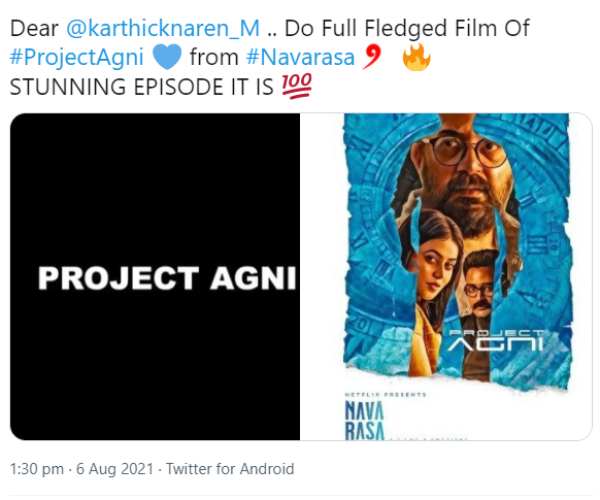Click the 1:30 pm timestamp
This screenshot has width=600, height=500.
point(37,469)
